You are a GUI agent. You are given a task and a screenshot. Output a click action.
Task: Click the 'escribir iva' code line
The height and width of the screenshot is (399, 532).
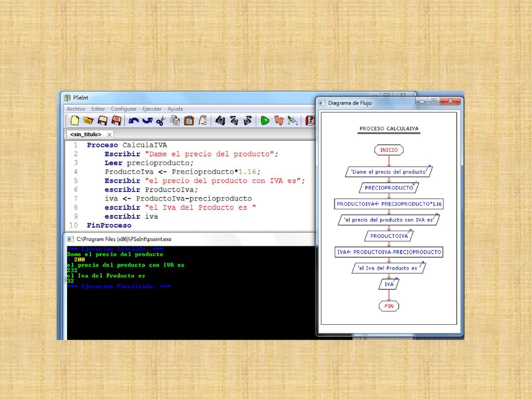coord(131,217)
